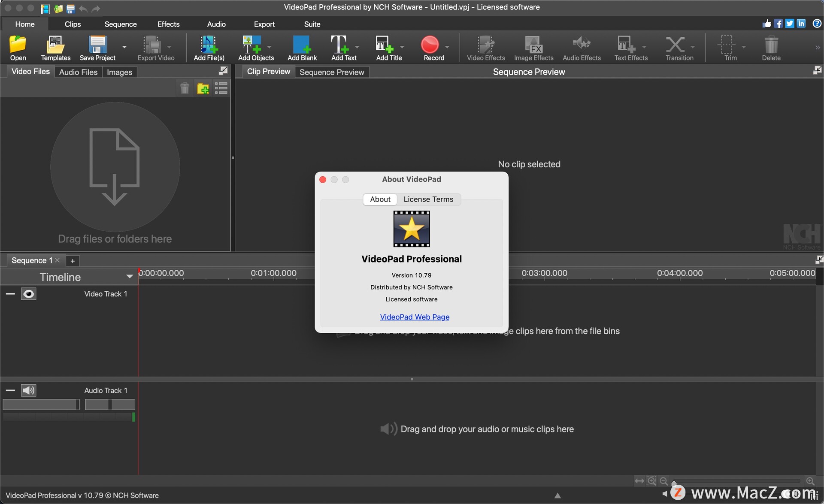Screen dimensions: 824x504
Task: Open the Templates tool
Action: point(55,48)
